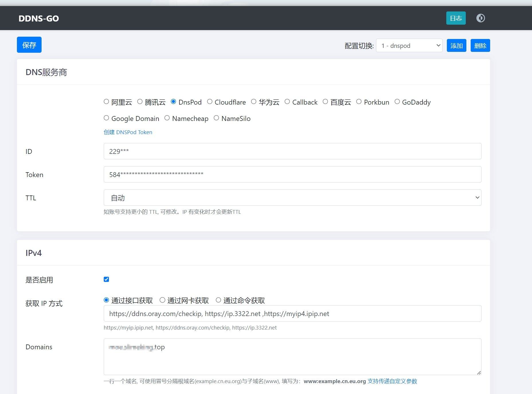Choose 通过接口获取 IP method

point(106,300)
